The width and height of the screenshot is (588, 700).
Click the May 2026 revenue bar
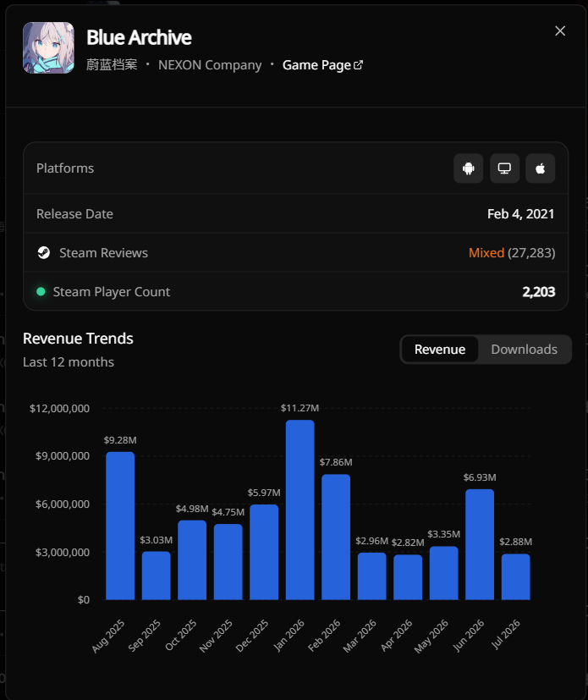pos(444,573)
